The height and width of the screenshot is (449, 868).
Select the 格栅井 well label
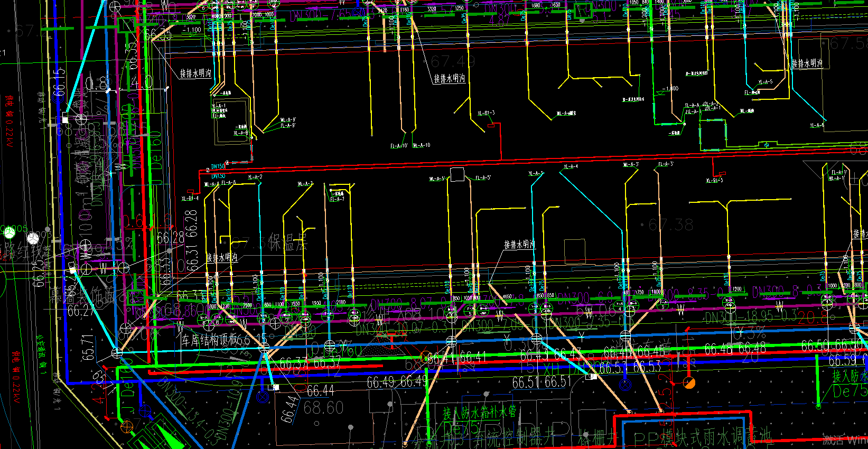coord(598,438)
